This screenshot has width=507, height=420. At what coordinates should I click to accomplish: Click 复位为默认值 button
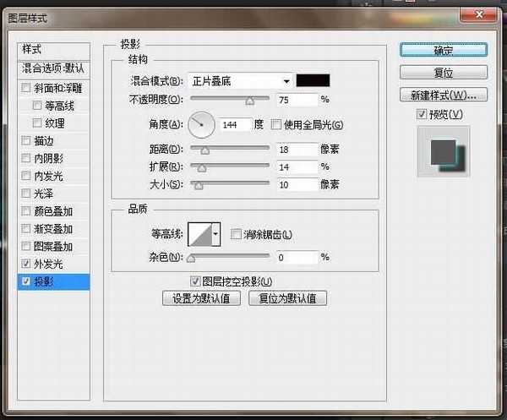(x=287, y=298)
